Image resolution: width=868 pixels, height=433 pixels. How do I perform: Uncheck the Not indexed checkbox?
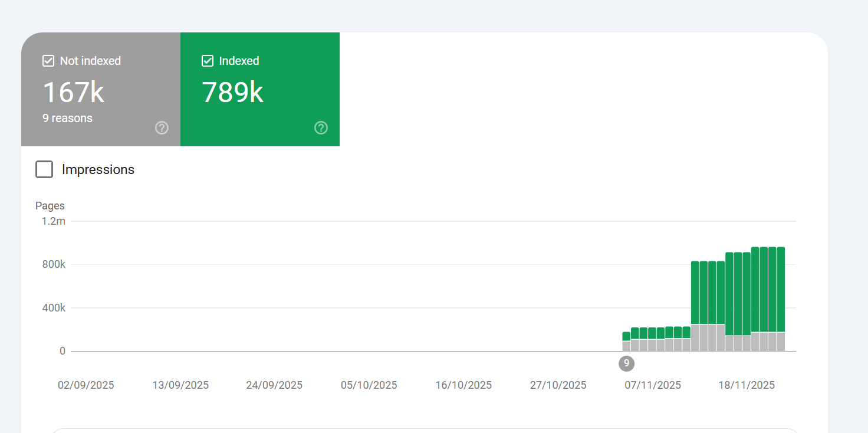pyautogui.click(x=48, y=61)
